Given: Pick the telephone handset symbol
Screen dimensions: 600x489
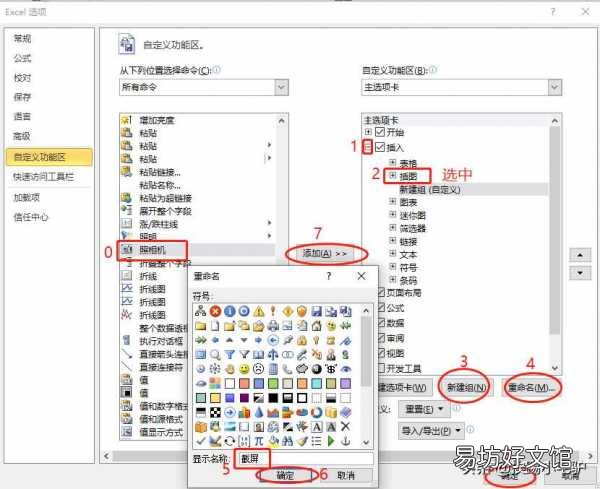Looking at the screenshot, I should tap(287, 369).
